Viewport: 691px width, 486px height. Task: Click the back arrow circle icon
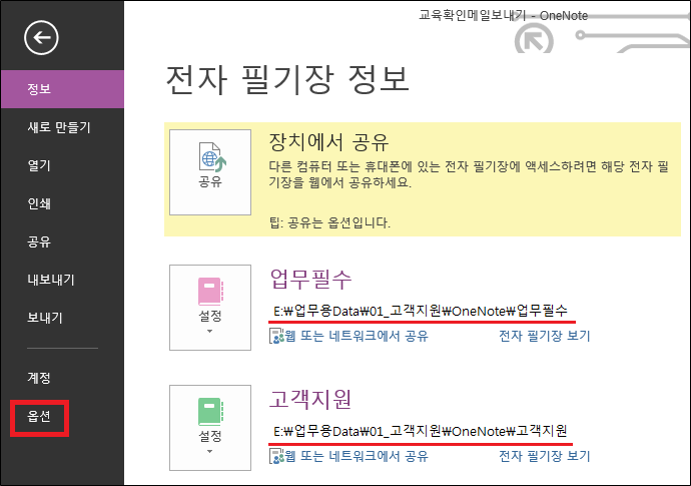41,38
